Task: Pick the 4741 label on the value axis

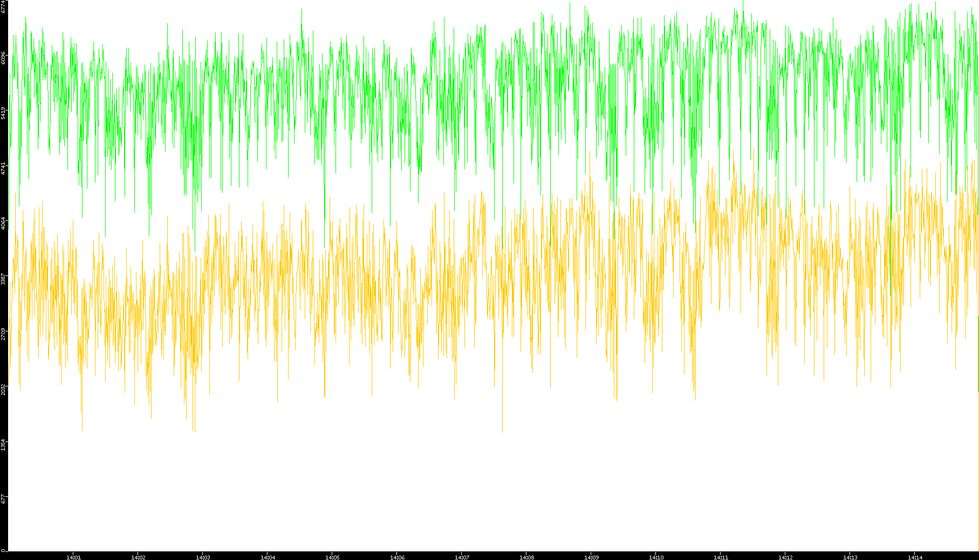Action: pos(3,168)
